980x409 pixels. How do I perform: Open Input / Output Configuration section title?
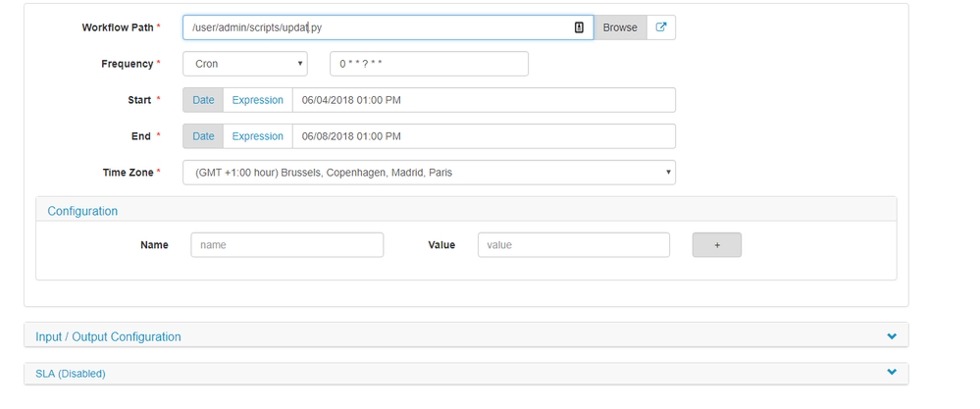(x=108, y=336)
